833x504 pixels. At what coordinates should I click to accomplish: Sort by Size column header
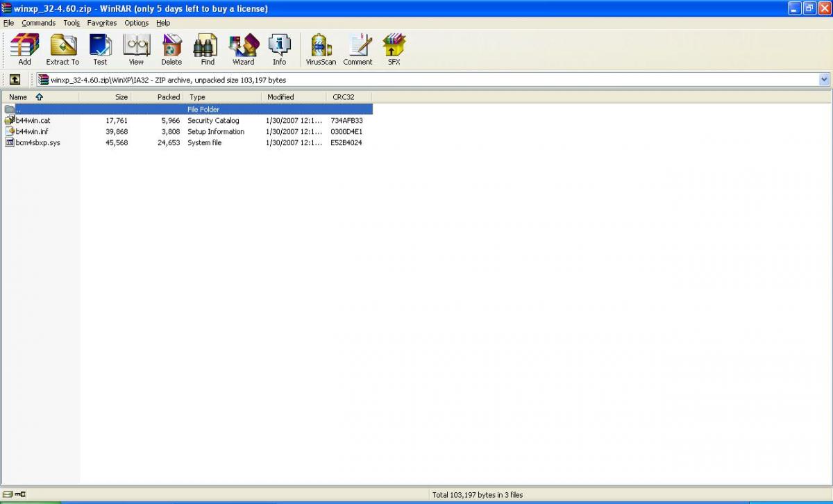105,97
